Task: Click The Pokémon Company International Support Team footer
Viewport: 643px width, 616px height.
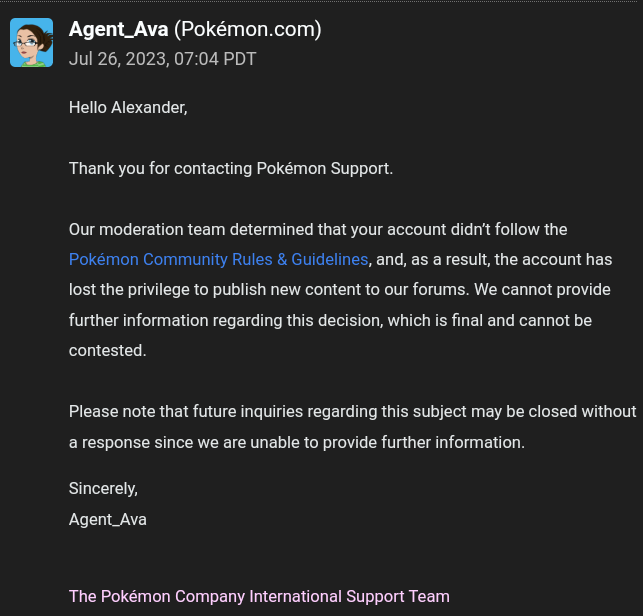Action: pos(259,596)
